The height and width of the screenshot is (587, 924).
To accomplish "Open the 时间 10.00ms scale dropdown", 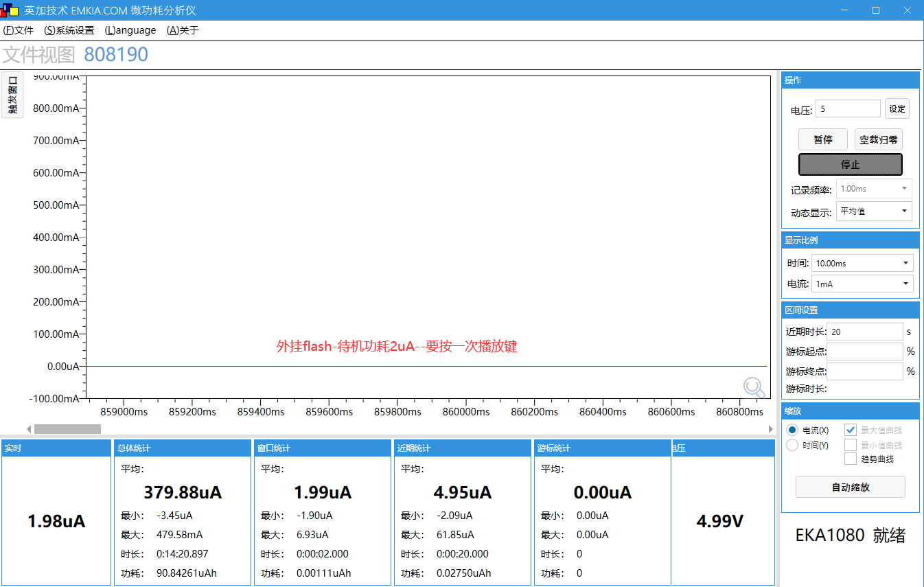I will click(862, 263).
